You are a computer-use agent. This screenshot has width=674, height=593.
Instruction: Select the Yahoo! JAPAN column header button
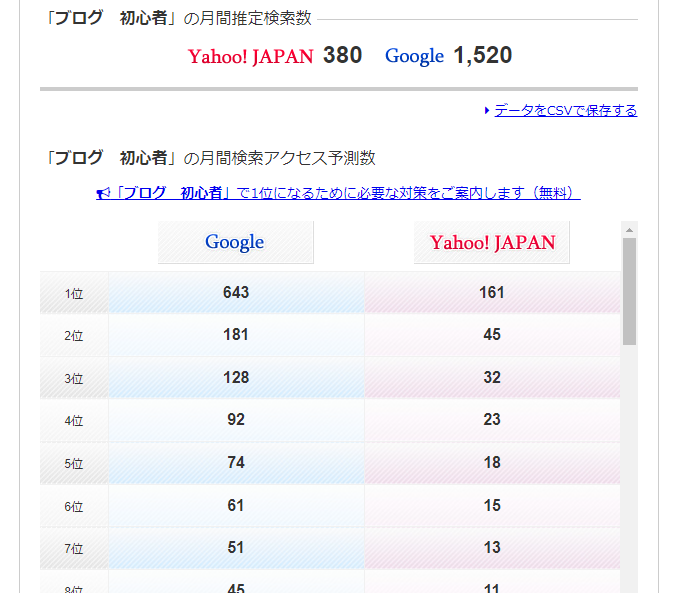pyautogui.click(x=491, y=242)
